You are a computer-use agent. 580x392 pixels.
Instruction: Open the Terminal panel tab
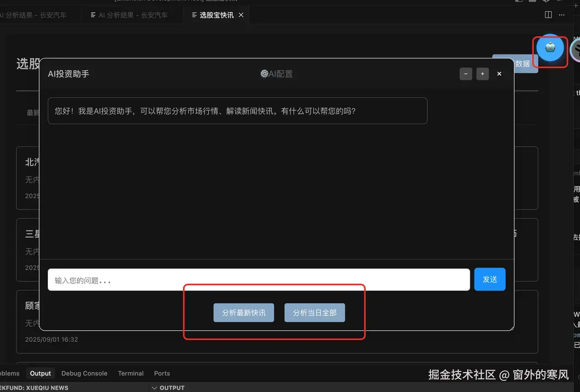[x=130, y=373]
